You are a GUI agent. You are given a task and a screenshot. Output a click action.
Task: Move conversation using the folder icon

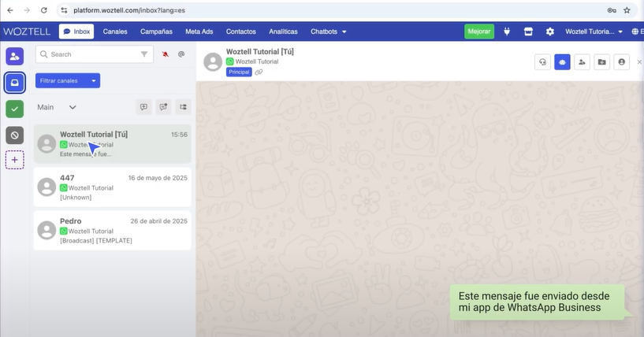click(x=601, y=62)
